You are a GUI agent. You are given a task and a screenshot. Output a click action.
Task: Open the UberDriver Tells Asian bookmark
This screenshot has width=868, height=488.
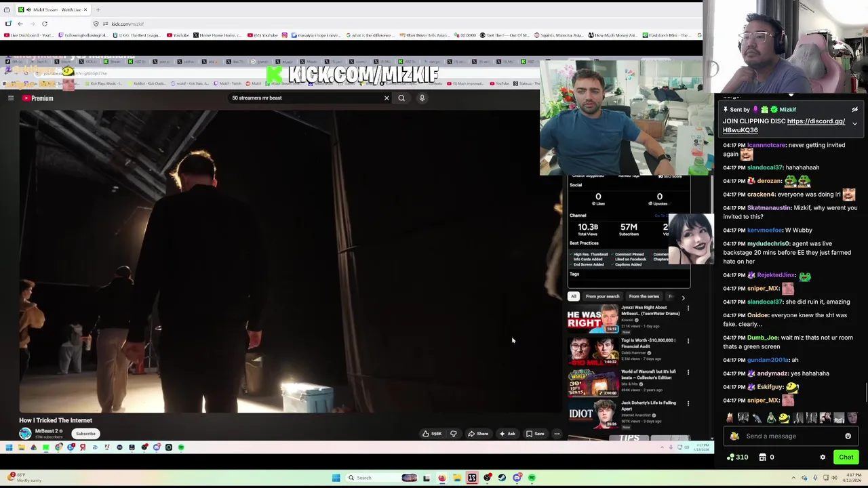(x=424, y=35)
